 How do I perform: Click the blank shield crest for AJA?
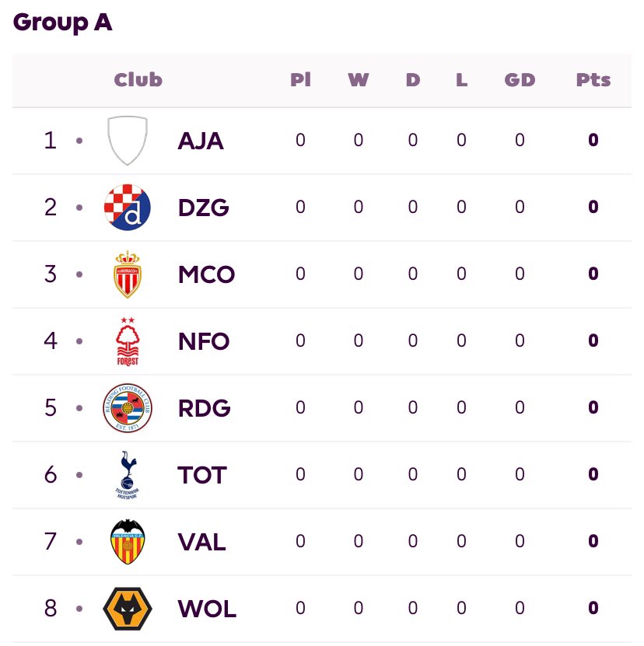(x=128, y=141)
